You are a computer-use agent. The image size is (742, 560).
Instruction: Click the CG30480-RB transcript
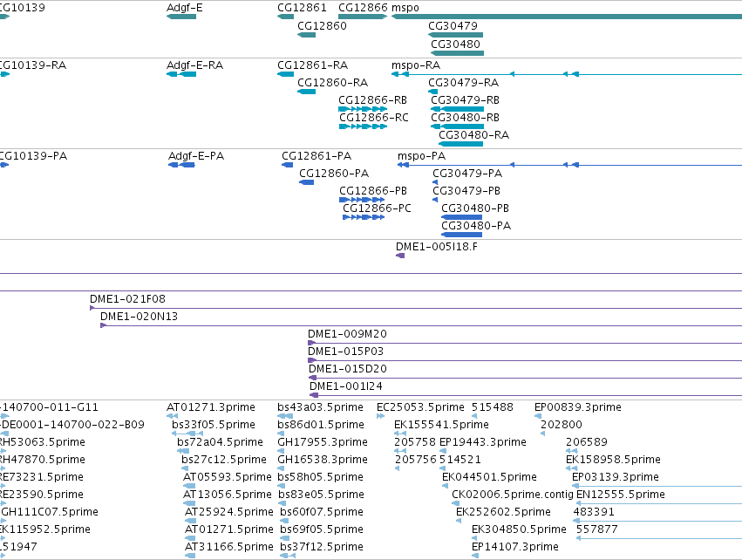(x=457, y=126)
